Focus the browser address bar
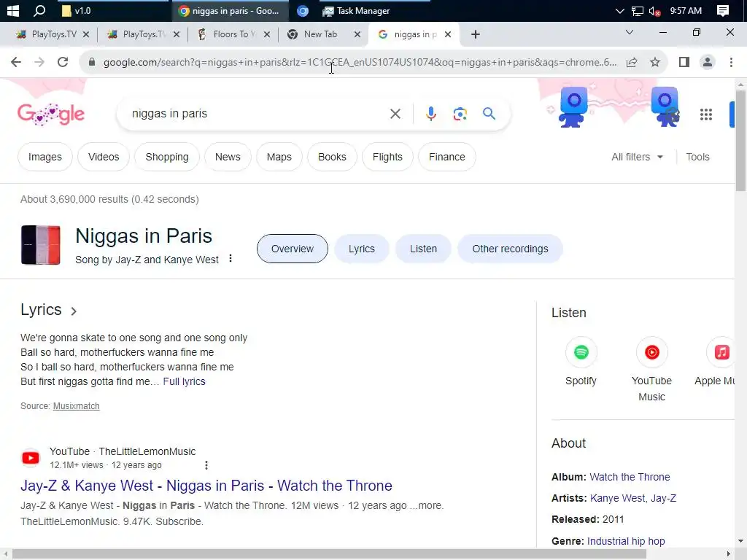The width and height of the screenshot is (747, 560). [x=360, y=62]
